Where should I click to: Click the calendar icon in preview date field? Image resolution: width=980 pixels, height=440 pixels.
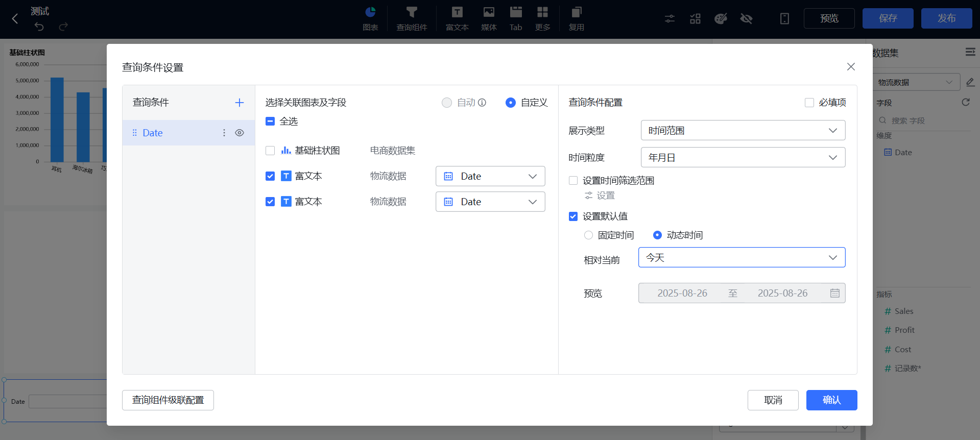[835, 293]
